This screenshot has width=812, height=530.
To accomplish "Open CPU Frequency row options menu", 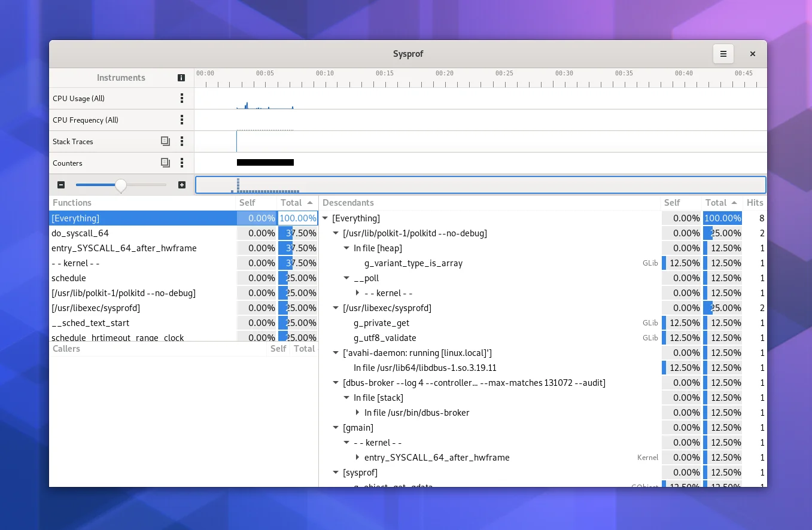I will click(182, 120).
